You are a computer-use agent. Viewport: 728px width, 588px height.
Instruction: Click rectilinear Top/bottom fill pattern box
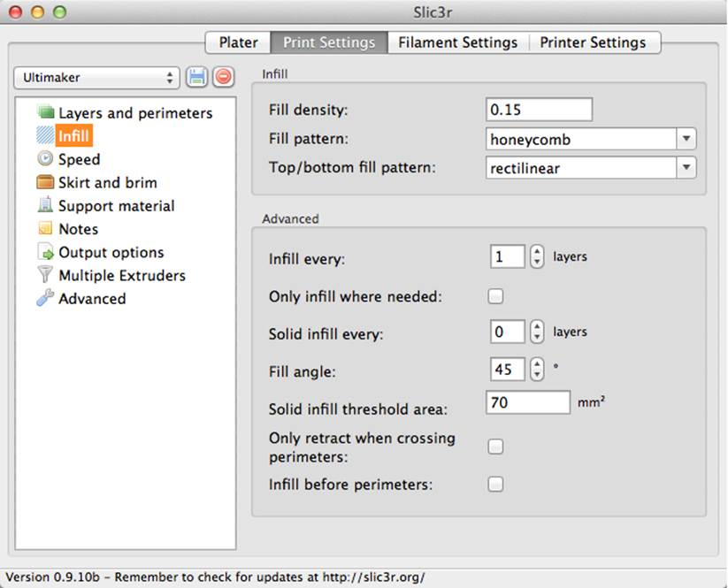(581, 167)
